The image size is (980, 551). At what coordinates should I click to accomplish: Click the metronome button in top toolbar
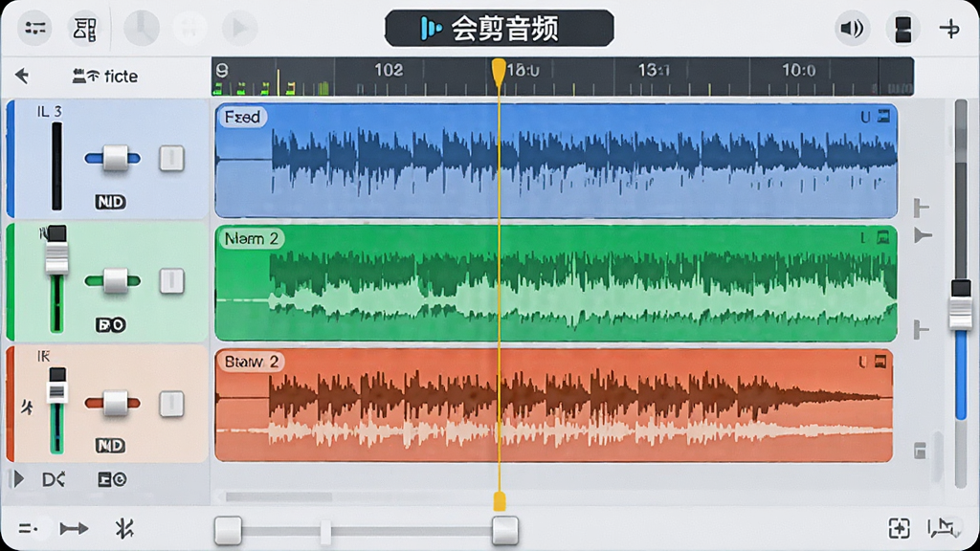click(142, 28)
